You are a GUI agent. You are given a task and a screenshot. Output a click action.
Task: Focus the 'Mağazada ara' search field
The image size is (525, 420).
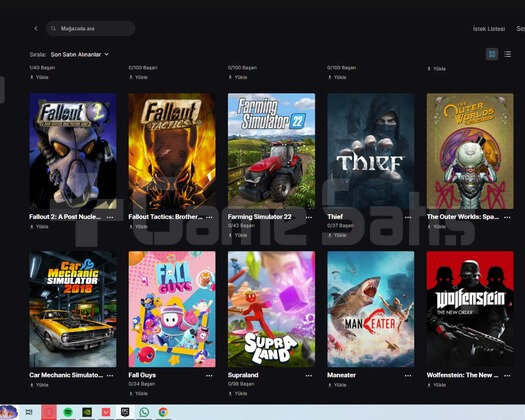[x=90, y=28]
